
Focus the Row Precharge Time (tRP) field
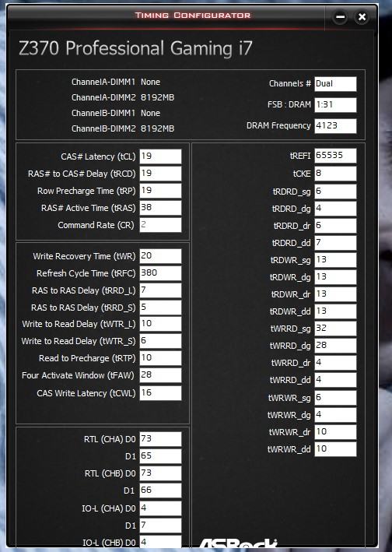click(161, 191)
